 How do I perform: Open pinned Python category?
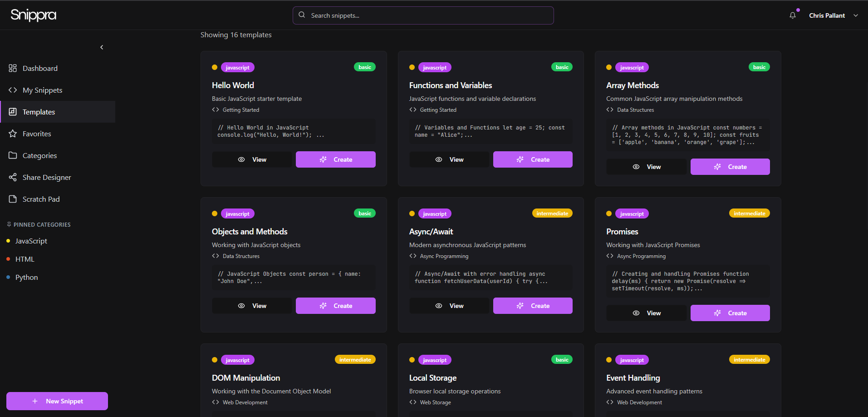[x=26, y=277]
